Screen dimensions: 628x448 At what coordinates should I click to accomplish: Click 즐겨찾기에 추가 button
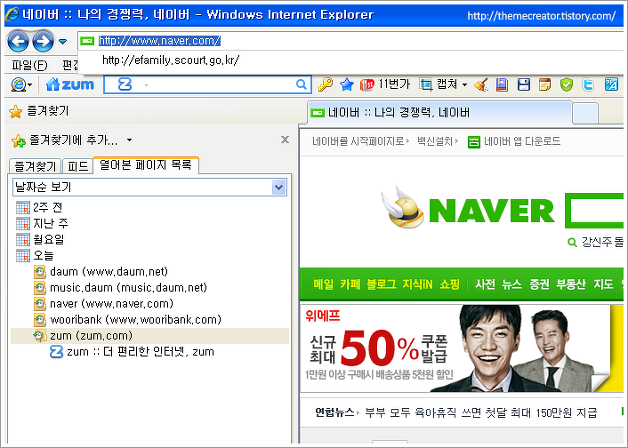(x=65, y=140)
